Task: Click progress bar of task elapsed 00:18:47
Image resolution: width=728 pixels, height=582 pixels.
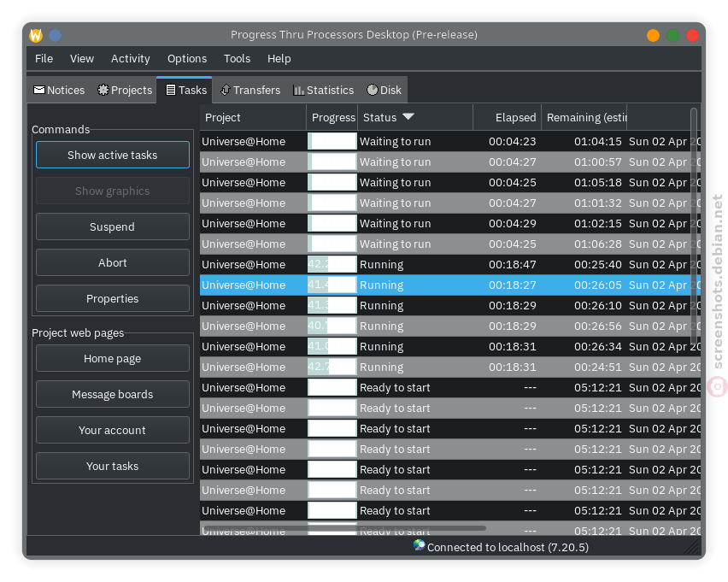Action: [332, 264]
